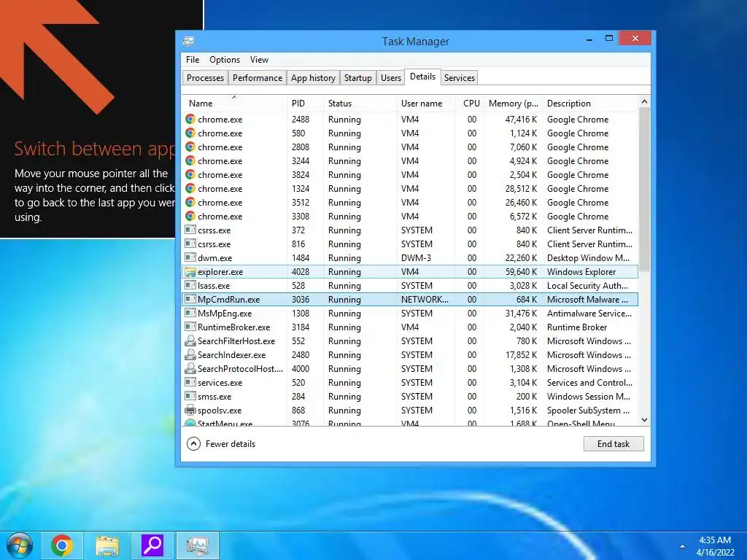747x560 pixels.
Task: Launch Google Chrome from the taskbar
Action: point(62,545)
